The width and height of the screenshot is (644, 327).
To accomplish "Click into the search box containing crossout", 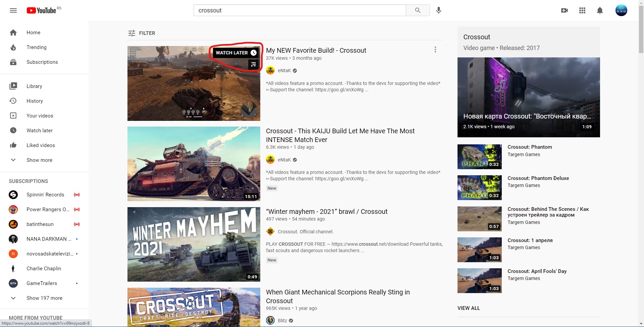I will pyautogui.click(x=300, y=10).
